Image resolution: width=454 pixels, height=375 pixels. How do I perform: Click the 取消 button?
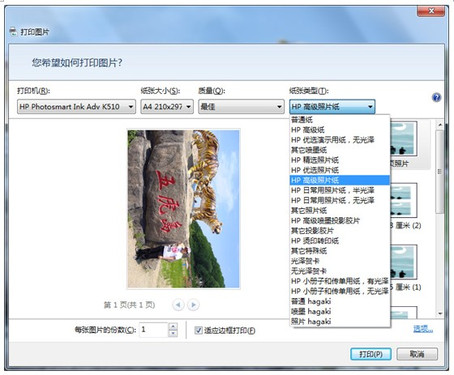coord(417,354)
